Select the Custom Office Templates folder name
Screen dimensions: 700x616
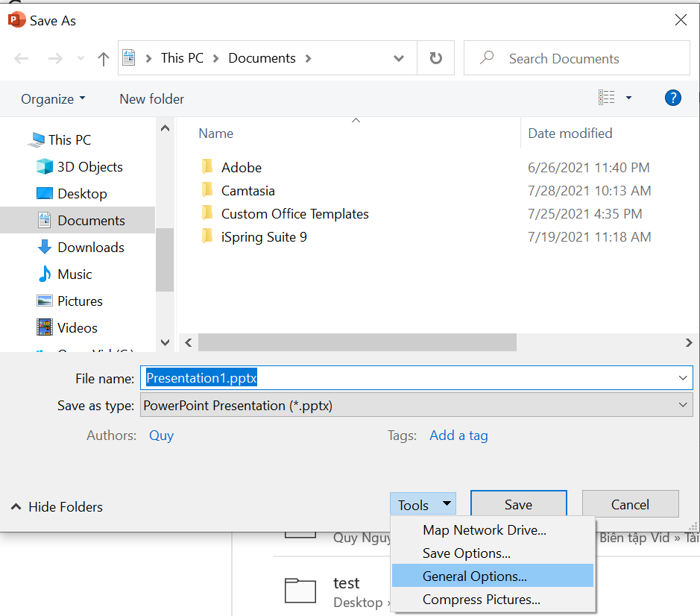(x=294, y=213)
